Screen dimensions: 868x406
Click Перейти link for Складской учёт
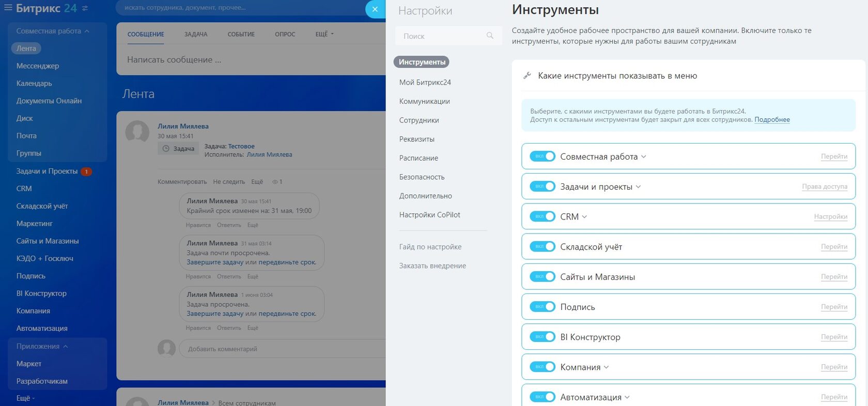834,246
